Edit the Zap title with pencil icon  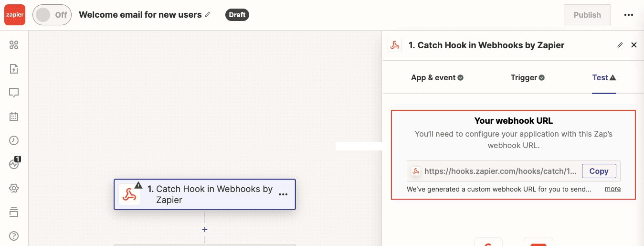[208, 15]
